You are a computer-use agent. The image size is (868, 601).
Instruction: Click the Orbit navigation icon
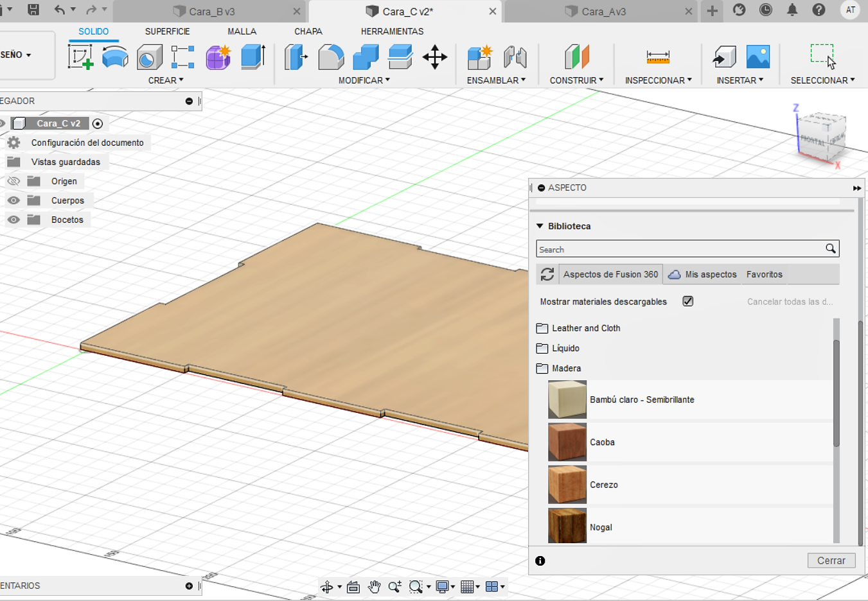click(x=327, y=587)
